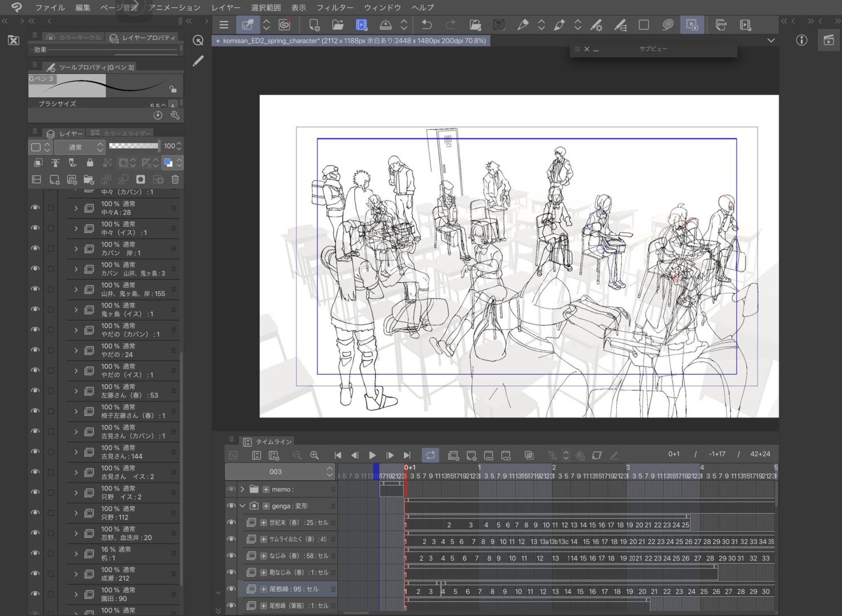Hide the memo track in timeline
Screen dimensions: 842x616
coord(231,489)
